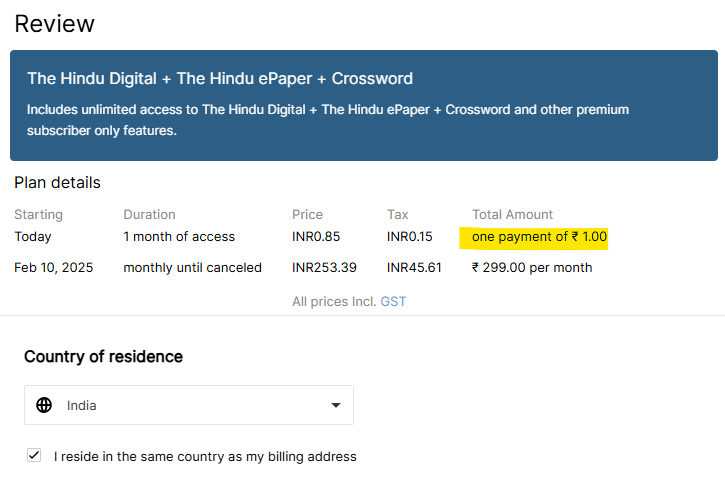Click the Plan details heading
Image resolution: width=725 pixels, height=485 pixels.
tap(57, 183)
